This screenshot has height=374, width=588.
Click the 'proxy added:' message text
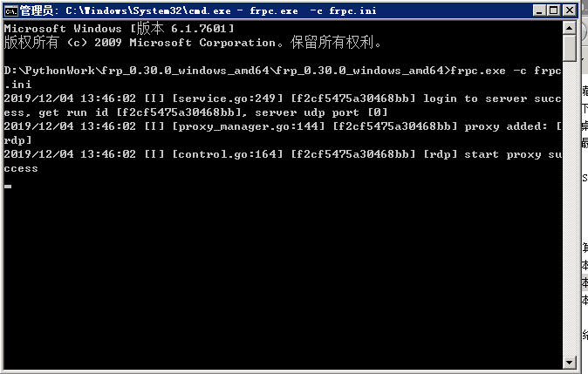(x=505, y=126)
